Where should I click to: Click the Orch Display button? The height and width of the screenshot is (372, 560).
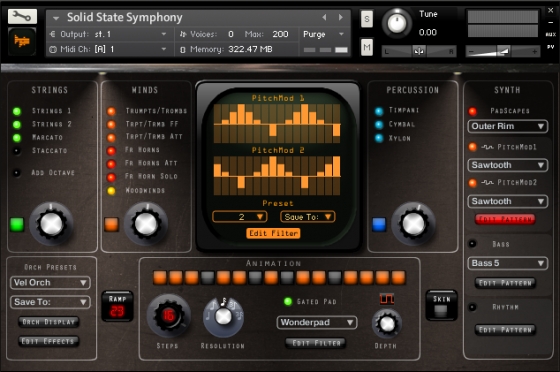49,322
